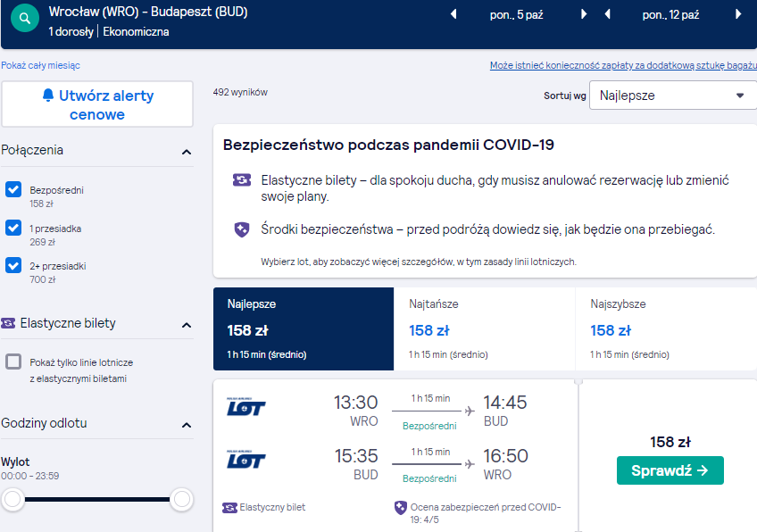Click the flexible ticket icon in COVID panel

click(242, 180)
